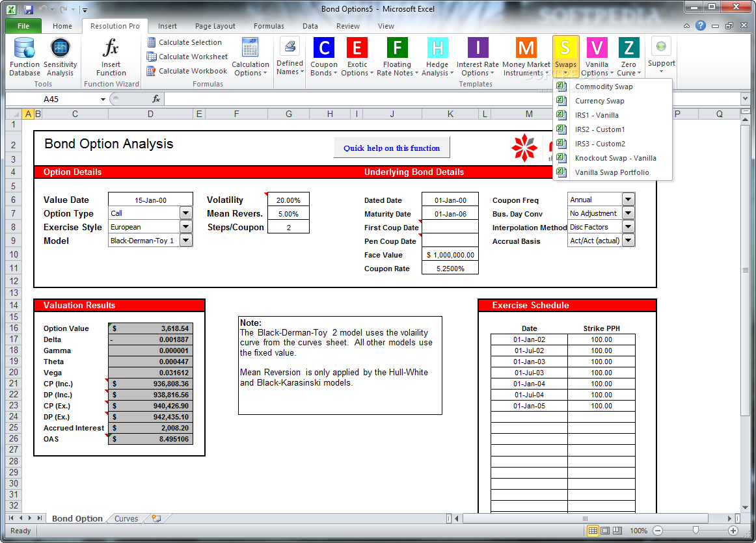Open Coupon Bonds templates
756x543 pixels.
point(324,57)
